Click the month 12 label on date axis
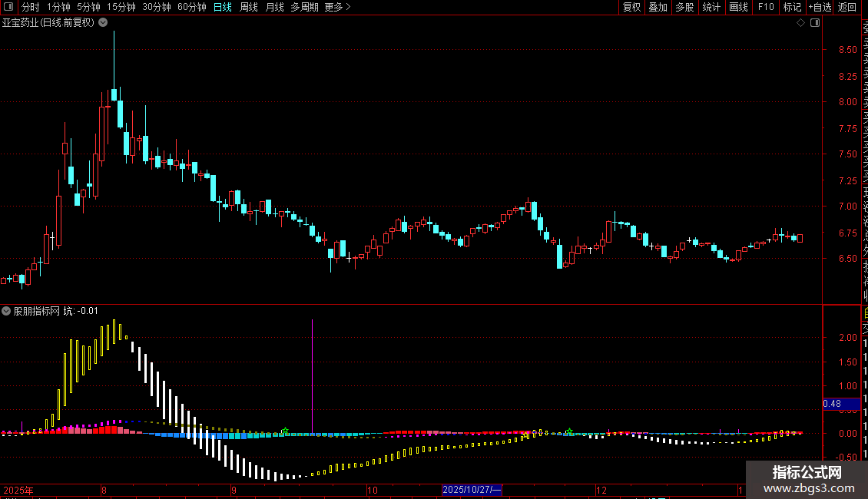The width and height of the screenshot is (868, 499). pyautogui.click(x=601, y=490)
